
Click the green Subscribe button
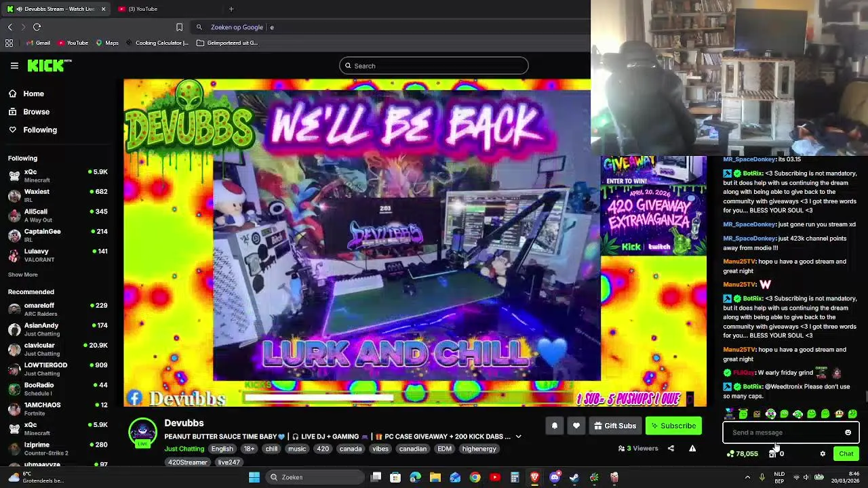tap(673, 426)
